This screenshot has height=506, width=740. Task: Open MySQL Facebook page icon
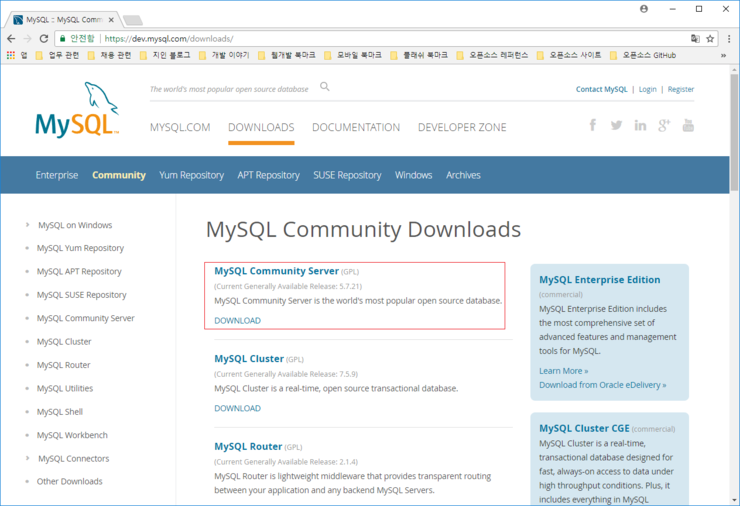coord(593,125)
